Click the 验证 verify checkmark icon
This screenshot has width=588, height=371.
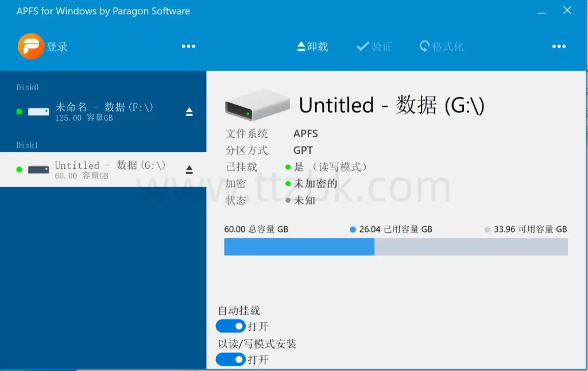361,46
